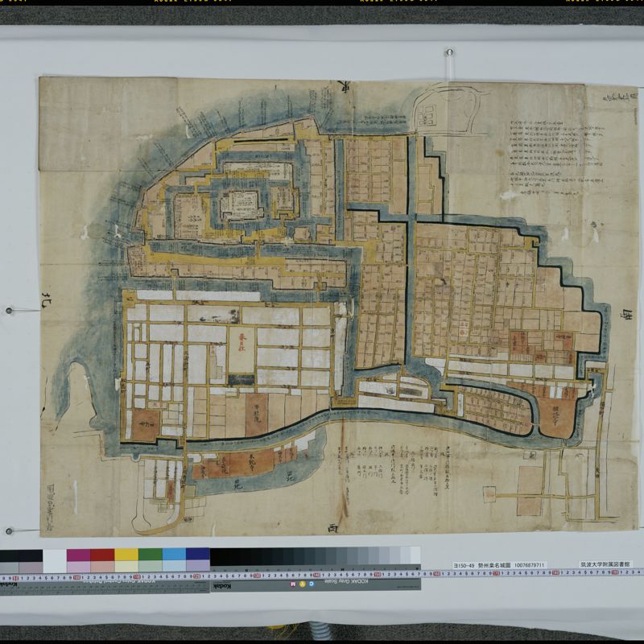Image resolution: width=644 pixels, height=644 pixels.
Task: Click the pin at the bottom-left map corner
Action: [x=10, y=531]
